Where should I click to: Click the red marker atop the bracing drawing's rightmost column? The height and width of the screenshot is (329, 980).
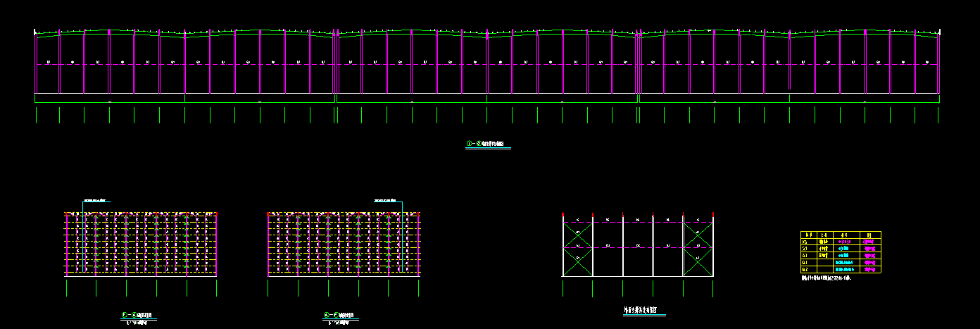point(713,213)
